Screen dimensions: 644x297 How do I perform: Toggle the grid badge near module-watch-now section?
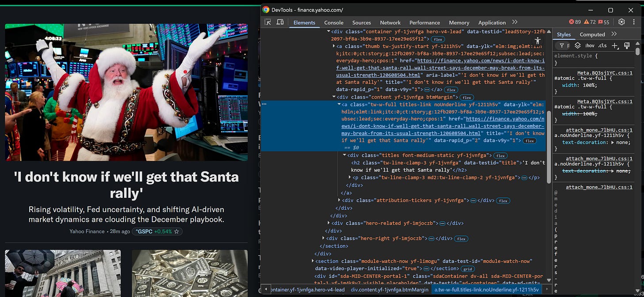[468, 268]
